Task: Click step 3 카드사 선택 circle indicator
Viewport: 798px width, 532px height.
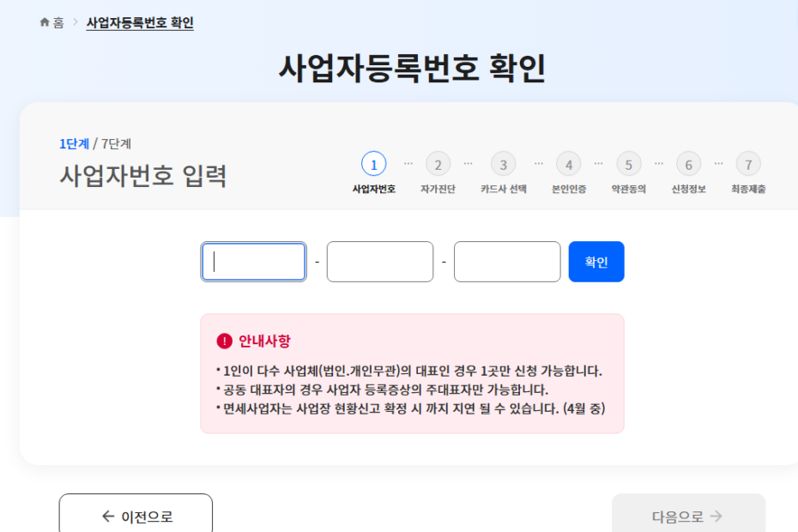Action: point(503,163)
